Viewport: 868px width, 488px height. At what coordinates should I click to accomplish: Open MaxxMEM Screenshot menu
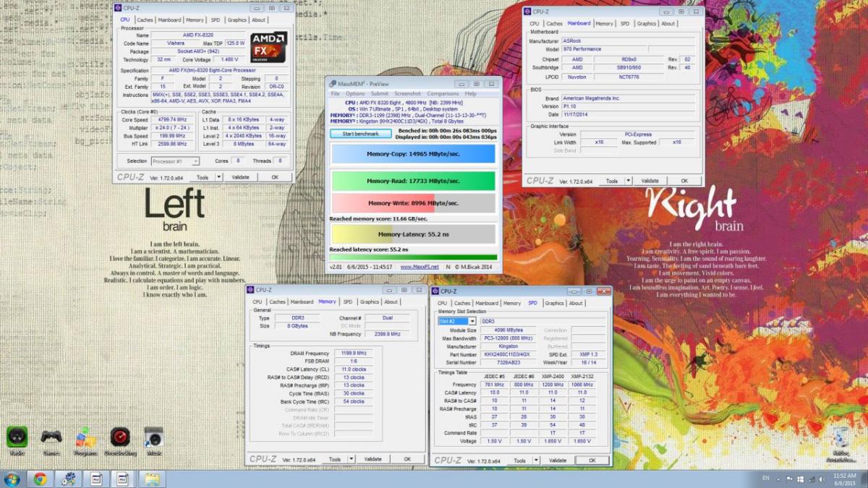click(x=408, y=94)
